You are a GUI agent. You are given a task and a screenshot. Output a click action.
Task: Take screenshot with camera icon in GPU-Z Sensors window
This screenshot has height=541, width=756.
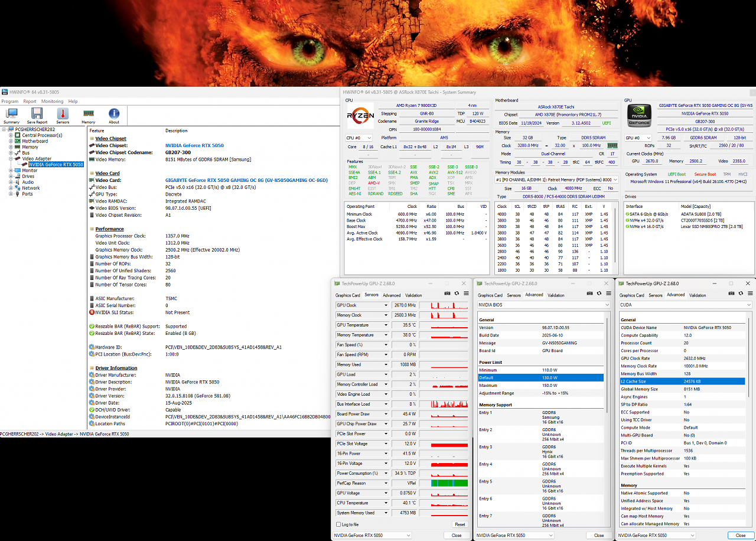click(x=448, y=293)
